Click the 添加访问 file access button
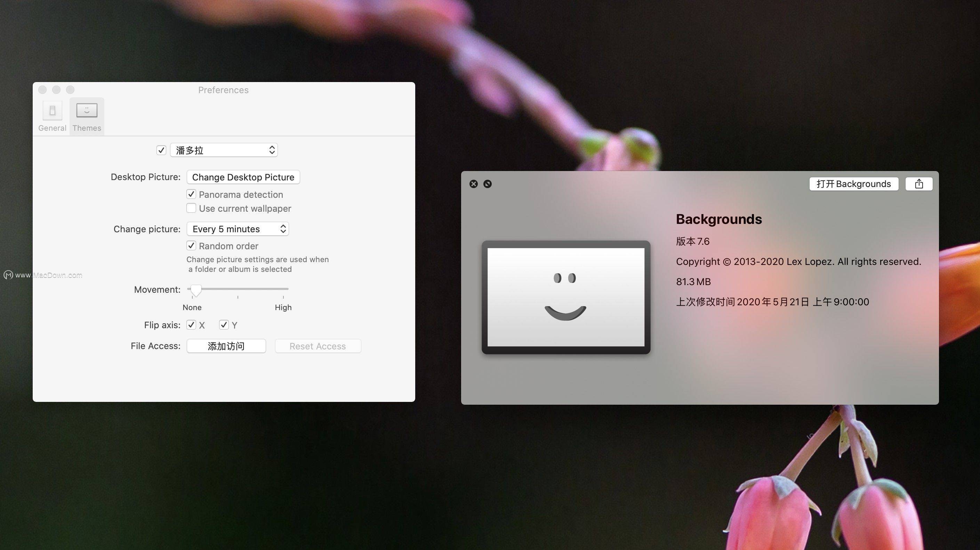 coord(226,346)
